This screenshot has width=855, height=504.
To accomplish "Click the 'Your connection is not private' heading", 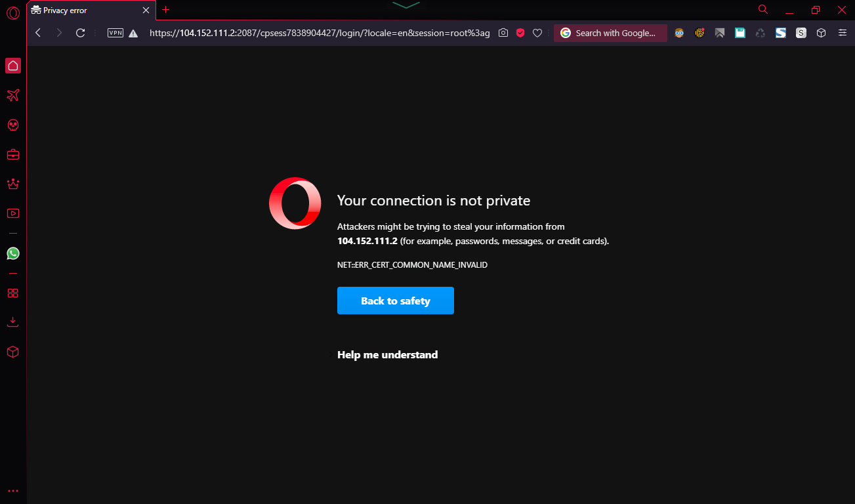I will [x=434, y=201].
